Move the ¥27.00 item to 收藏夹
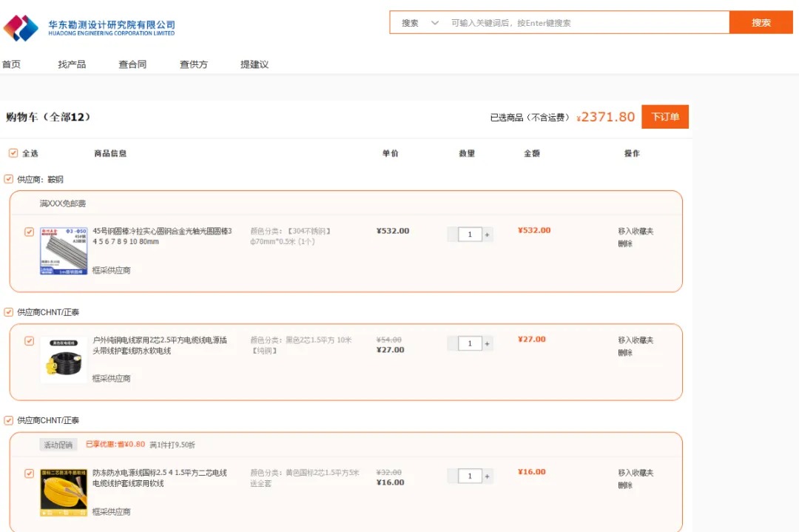This screenshot has height=532, width=799. click(636, 340)
